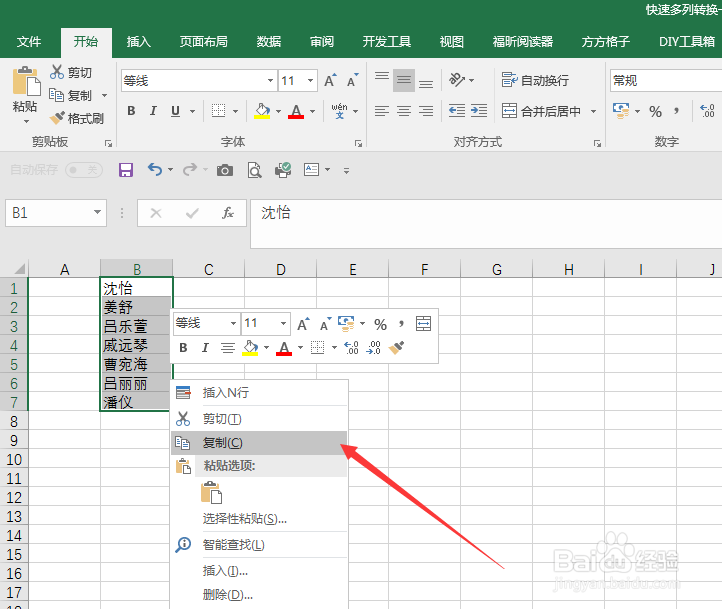The image size is (722, 609).
Task: Choose 智能查找(L) in context menu
Action: tap(259, 545)
